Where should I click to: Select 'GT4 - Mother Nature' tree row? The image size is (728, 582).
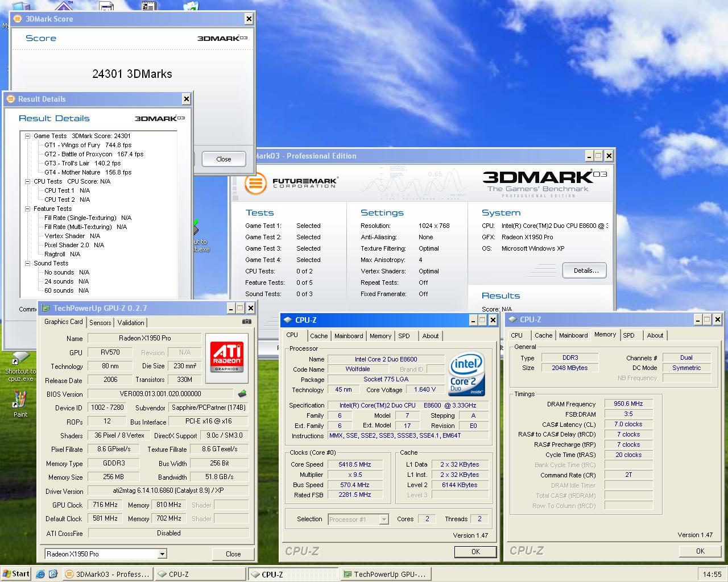tap(88, 172)
